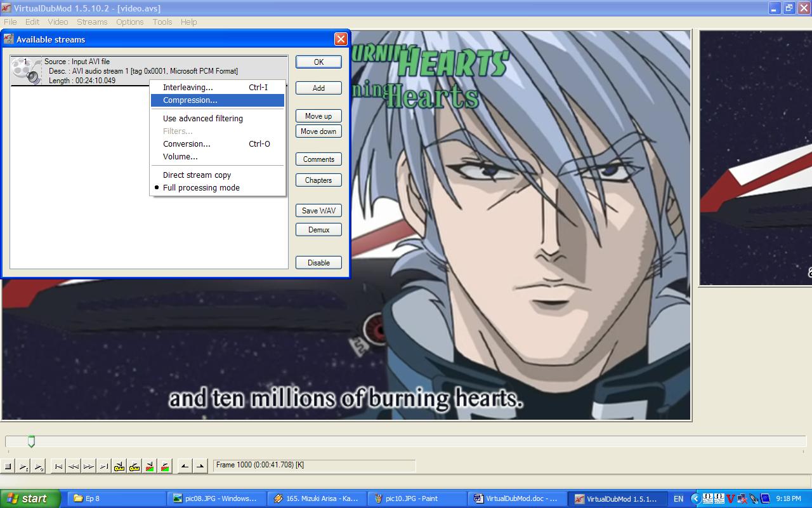Switch to pic10.JPG Paint taskbar item
This screenshot has height=508, width=812.
[x=417, y=498]
